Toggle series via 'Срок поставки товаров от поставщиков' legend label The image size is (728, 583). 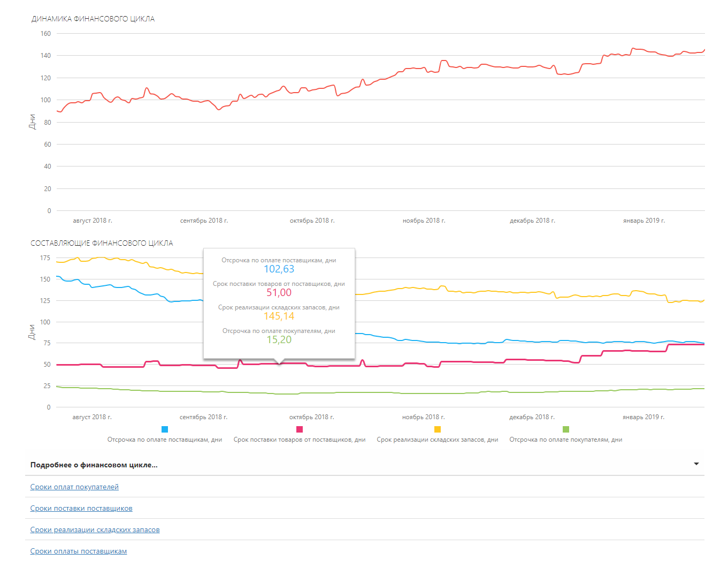coord(300,440)
